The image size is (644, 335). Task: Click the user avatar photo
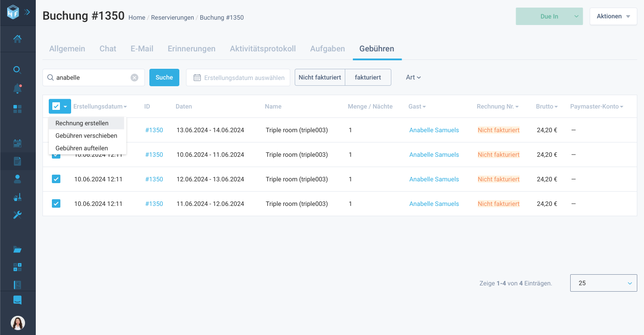tap(17, 322)
